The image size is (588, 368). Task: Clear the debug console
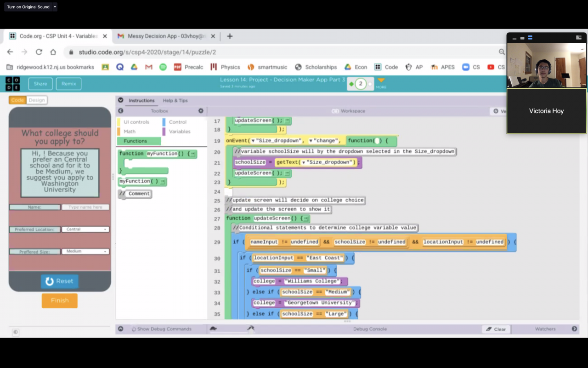click(x=496, y=329)
